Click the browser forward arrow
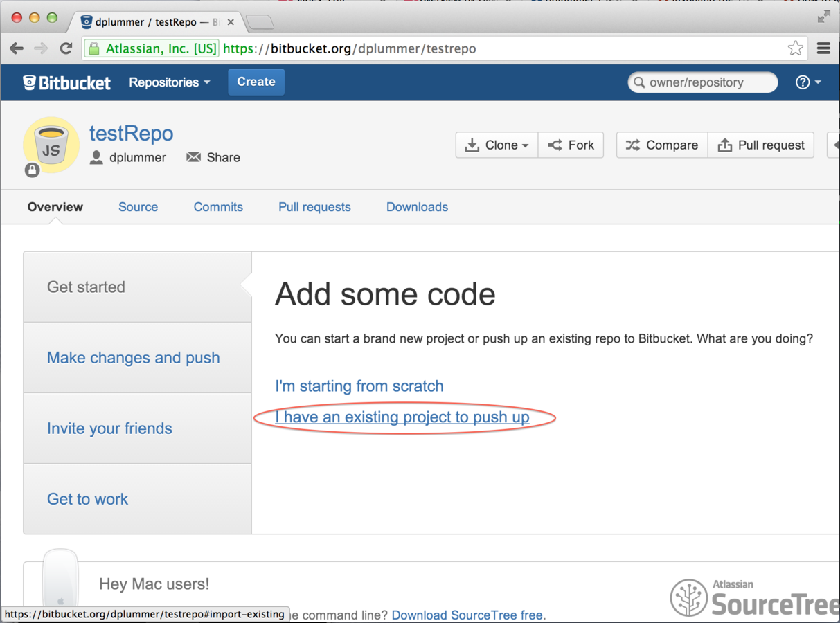 tap(41, 48)
